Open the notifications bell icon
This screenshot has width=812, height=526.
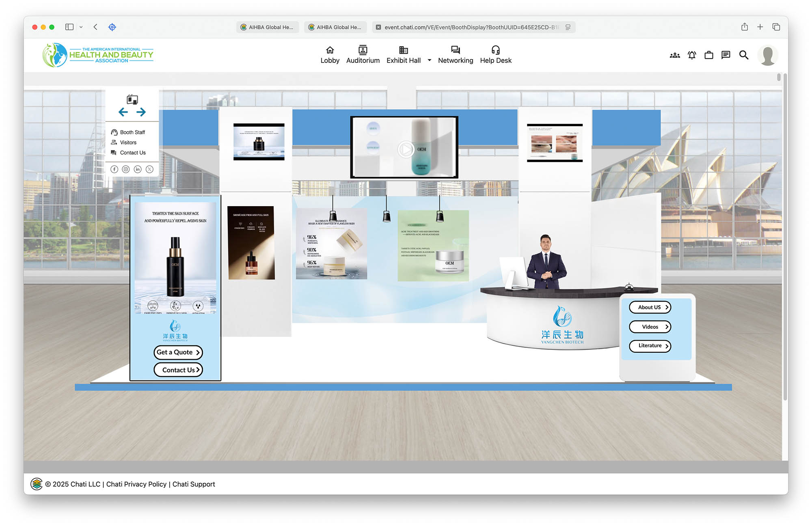[692, 55]
